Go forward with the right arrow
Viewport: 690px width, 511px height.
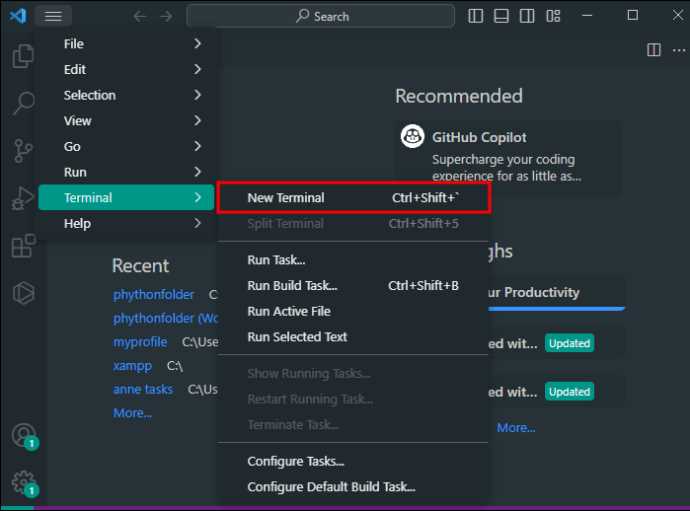(166, 16)
